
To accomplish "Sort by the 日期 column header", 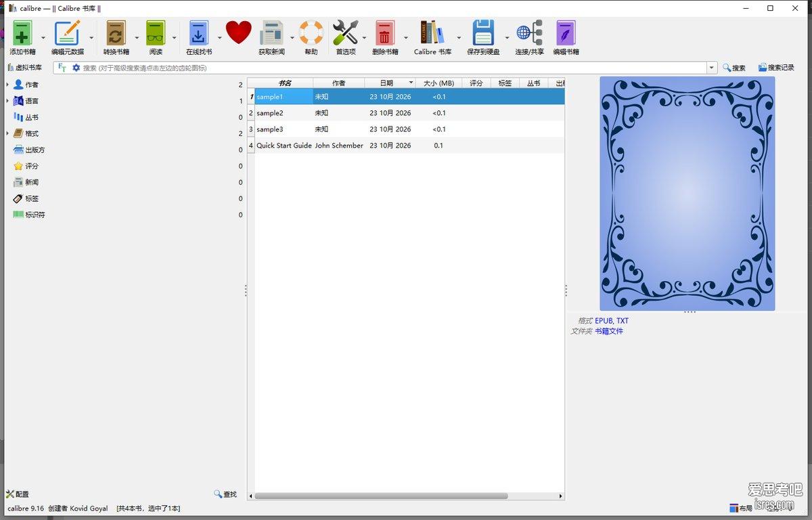I will pyautogui.click(x=390, y=83).
